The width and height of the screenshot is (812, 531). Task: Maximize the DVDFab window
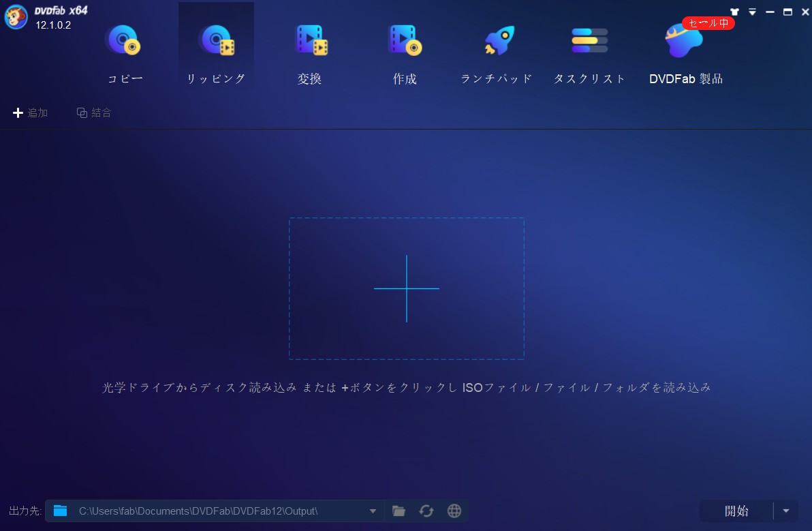[787, 12]
